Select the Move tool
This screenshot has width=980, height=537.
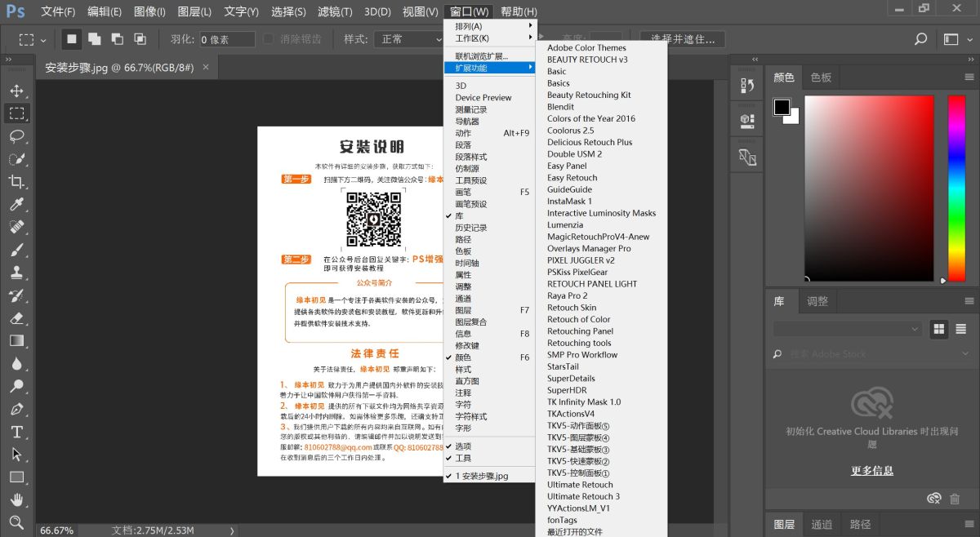(x=16, y=91)
